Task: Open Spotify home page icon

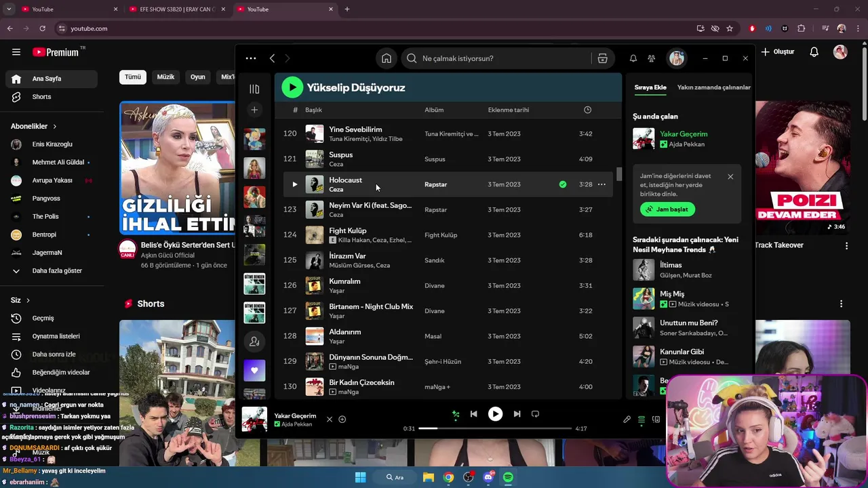Action: [386, 58]
